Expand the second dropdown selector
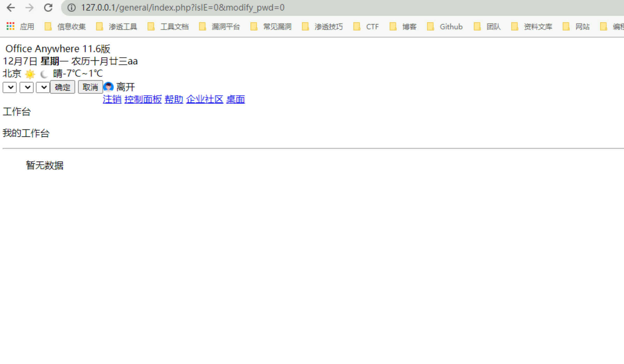 point(27,87)
